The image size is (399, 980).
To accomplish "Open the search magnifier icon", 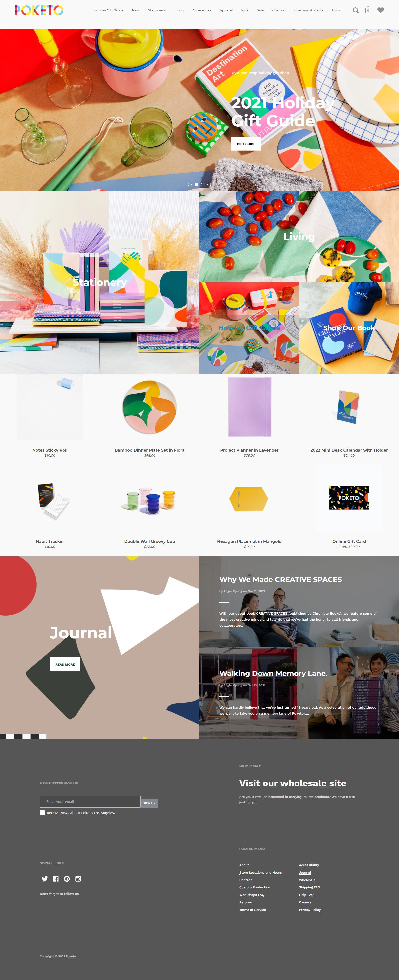I will pos(355,10).
